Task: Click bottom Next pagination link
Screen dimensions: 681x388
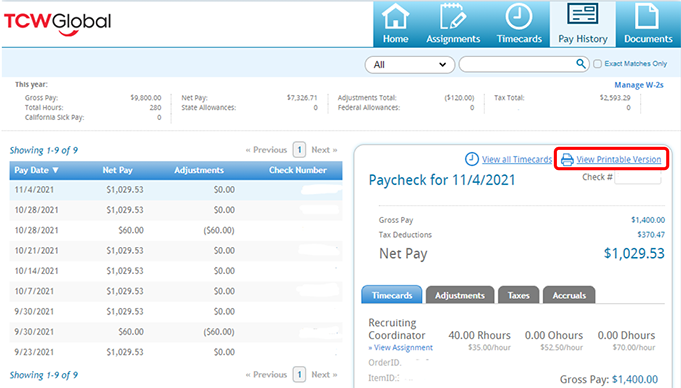Action: tap(324, 375)
